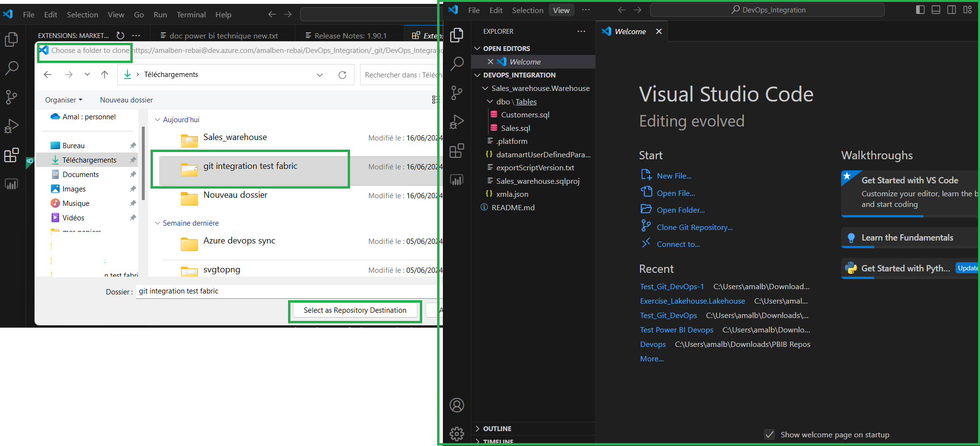The width and height of the screenshot is (980, 446).
Task: Open Extensions icon in left VS Code window
Action: [11, 155]
